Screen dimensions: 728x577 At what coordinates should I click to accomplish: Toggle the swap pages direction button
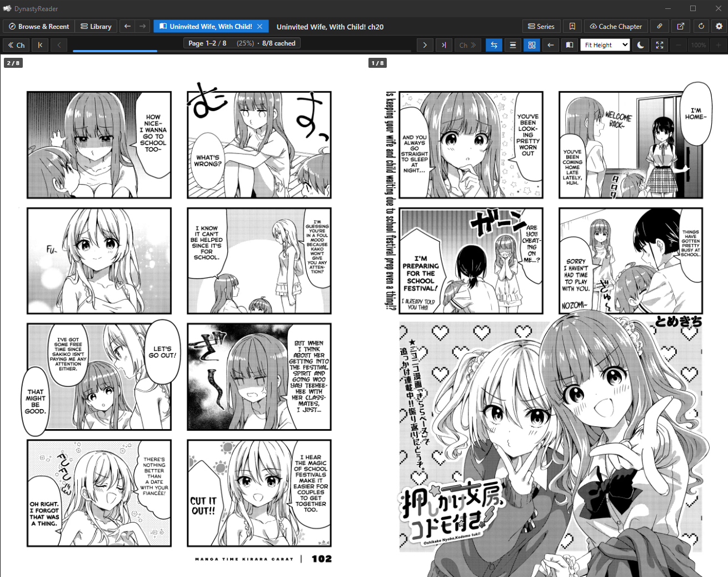494,45
